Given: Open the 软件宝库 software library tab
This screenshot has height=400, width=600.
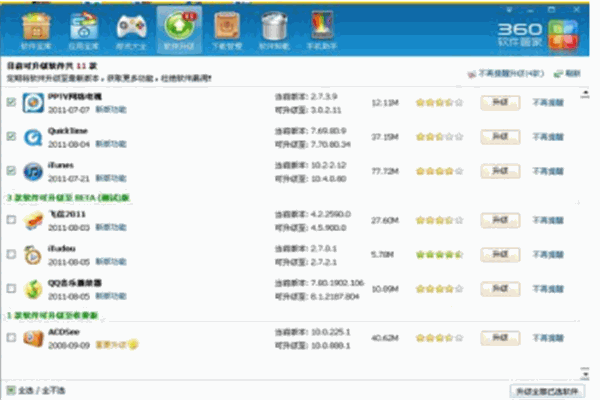Looking at the screenshot, I should (36, 32).
